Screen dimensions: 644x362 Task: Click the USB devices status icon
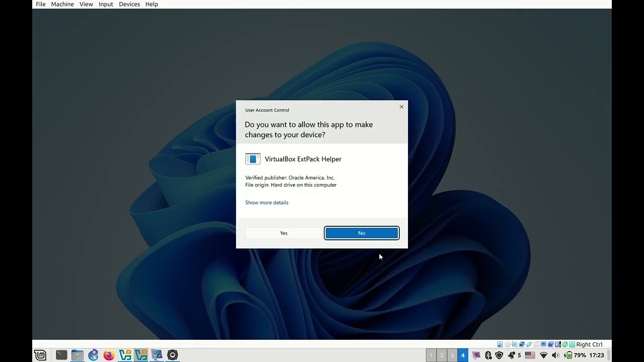(x=529, y=344)
